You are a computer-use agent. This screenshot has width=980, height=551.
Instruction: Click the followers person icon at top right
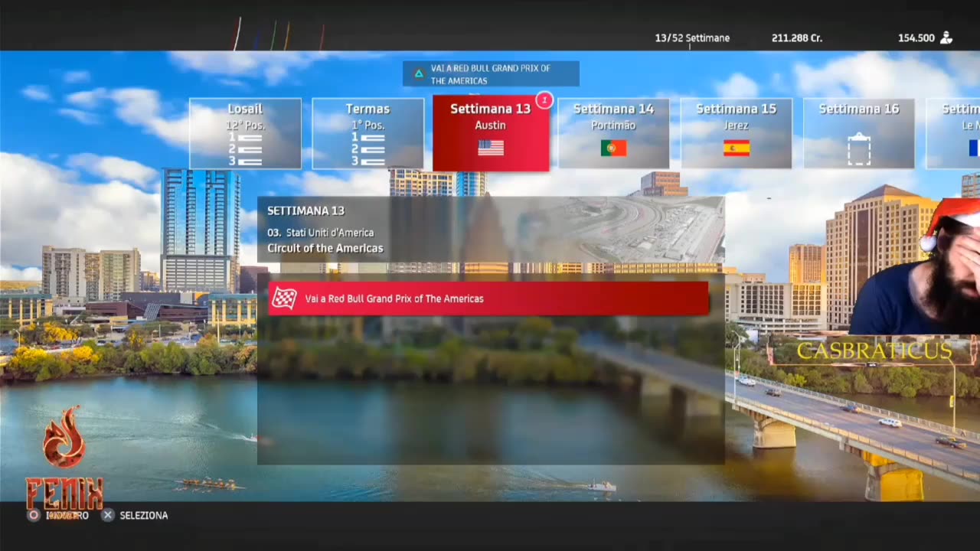946,37
